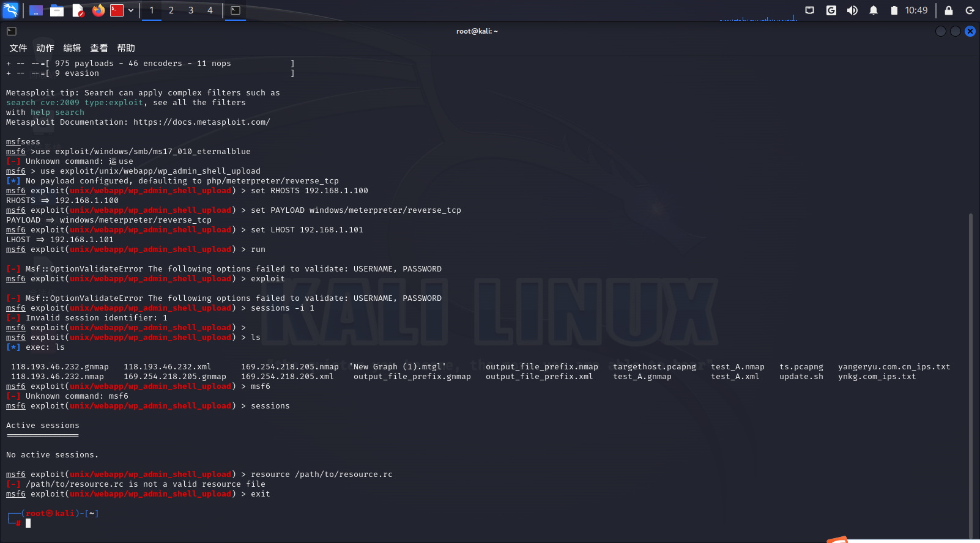
Task: Click file name yangeryu.com.cn_ips.txt
Action: tap(894, 367)
